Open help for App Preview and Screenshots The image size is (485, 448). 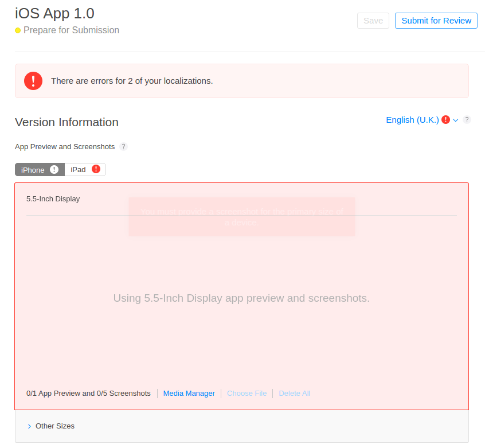pos(123,147)
